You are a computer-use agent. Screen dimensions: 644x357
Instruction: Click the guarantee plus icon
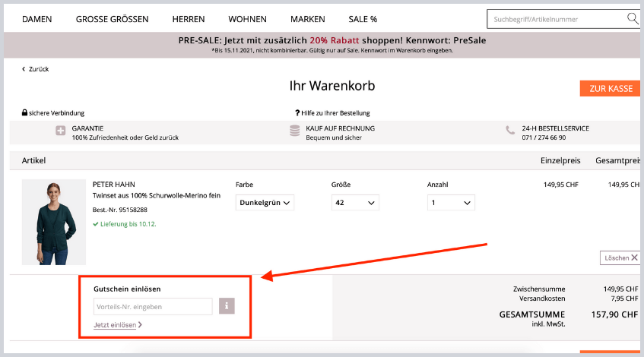click(61, 131)
